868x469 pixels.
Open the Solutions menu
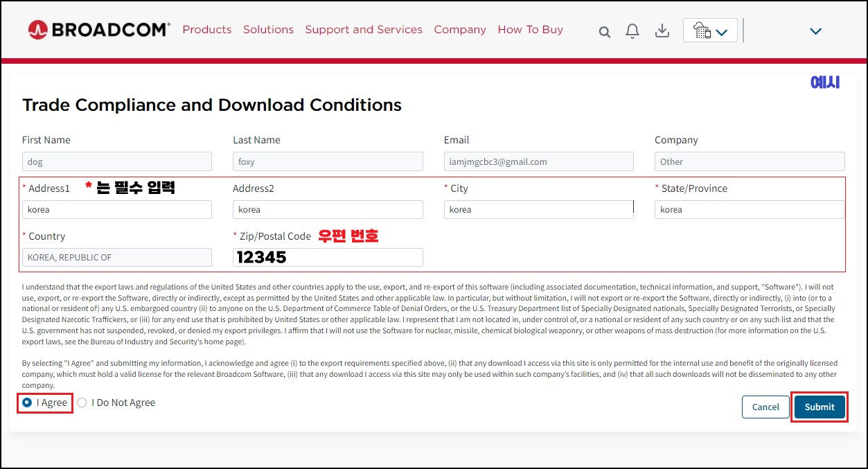pyautogui.click(x=268, y=30)
